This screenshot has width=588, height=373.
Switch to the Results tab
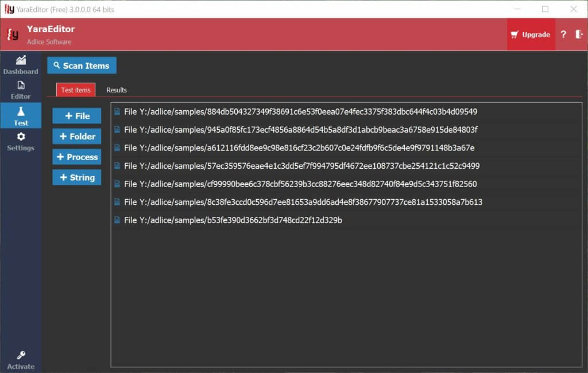point(117,90)
